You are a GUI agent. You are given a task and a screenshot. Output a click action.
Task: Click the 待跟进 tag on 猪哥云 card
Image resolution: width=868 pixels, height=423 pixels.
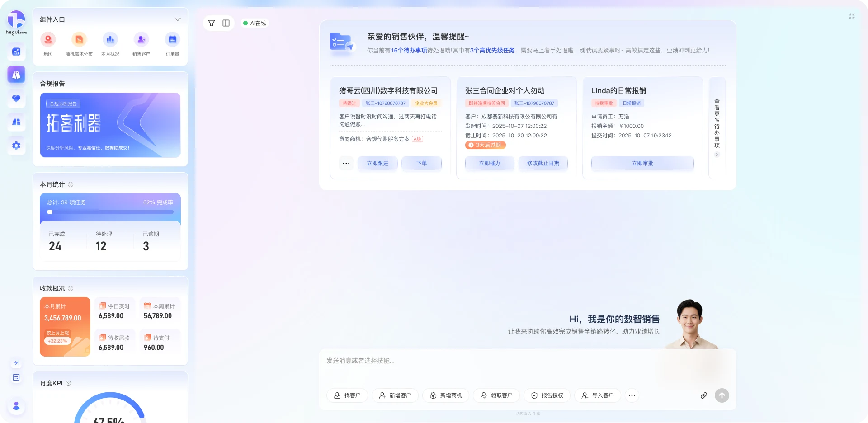click(x=349, y=103)
